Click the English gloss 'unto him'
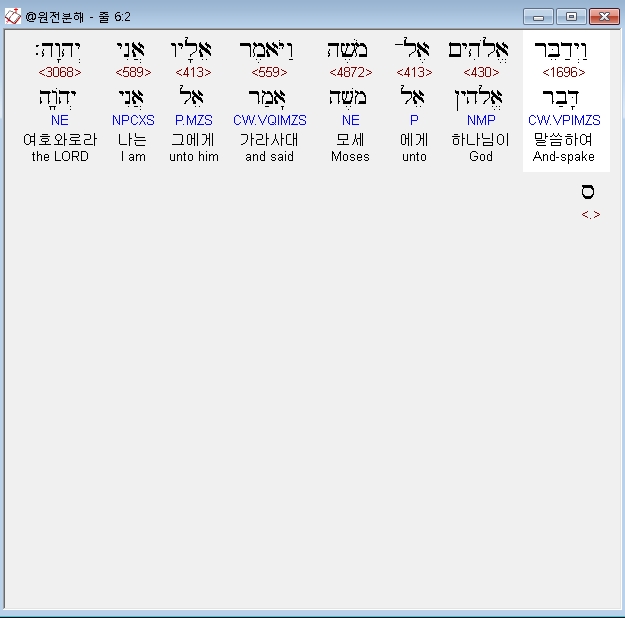625x618 pixels. (194, 157)
